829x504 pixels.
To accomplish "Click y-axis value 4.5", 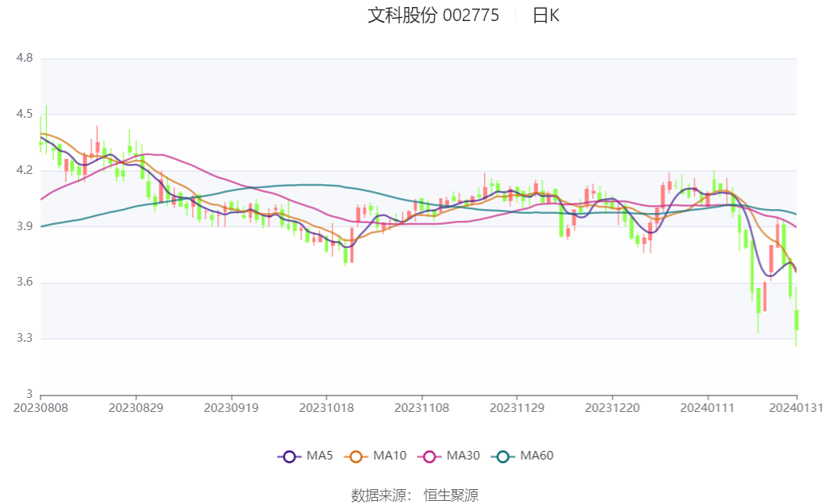I will click(24, 114).
